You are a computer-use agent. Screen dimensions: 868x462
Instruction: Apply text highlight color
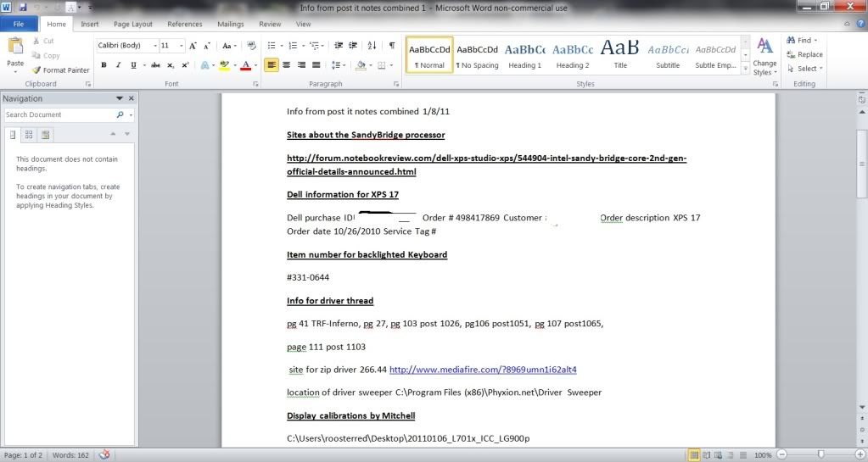[224, 65]
